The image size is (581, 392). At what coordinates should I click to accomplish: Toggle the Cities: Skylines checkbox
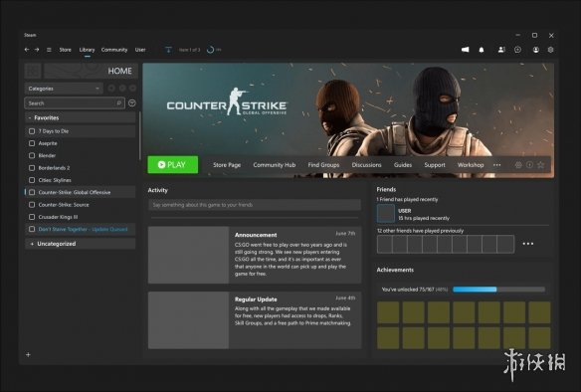pos(32,180)
